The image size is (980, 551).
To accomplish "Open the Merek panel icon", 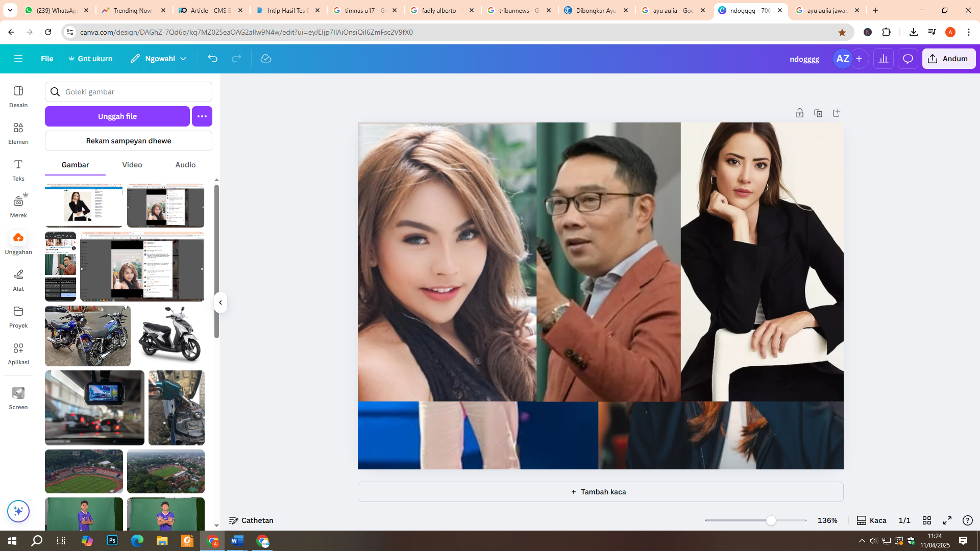I will click(x=18, y=205).
